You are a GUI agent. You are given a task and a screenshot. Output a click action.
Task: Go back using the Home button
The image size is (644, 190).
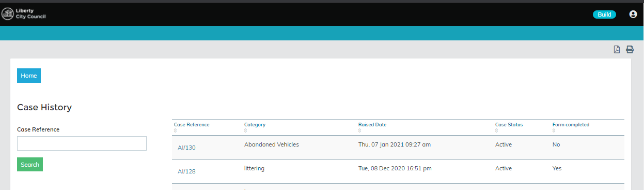pos(29,76)
